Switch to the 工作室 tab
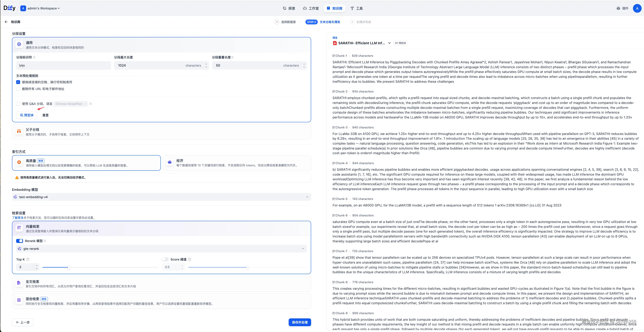644x332 pixels. point(311,8)
